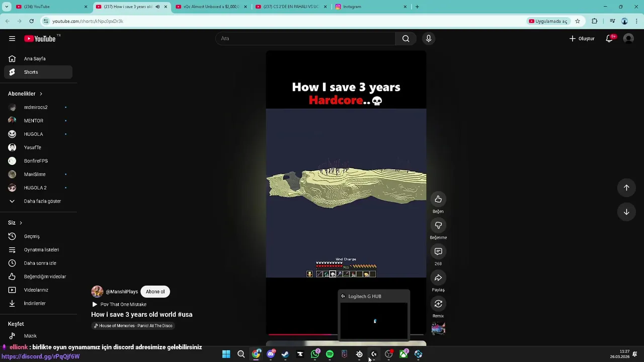Go to next Short with down arrow
The image size is (644, 362).
tap(626, 212)
